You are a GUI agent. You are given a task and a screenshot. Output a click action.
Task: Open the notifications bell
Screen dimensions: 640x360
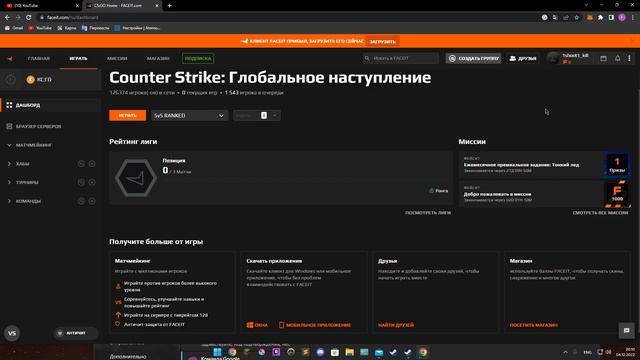click(x=618, y=58)
